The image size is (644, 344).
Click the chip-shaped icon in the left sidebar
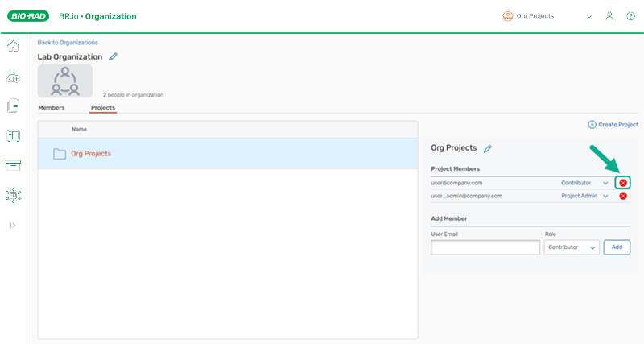13,195
